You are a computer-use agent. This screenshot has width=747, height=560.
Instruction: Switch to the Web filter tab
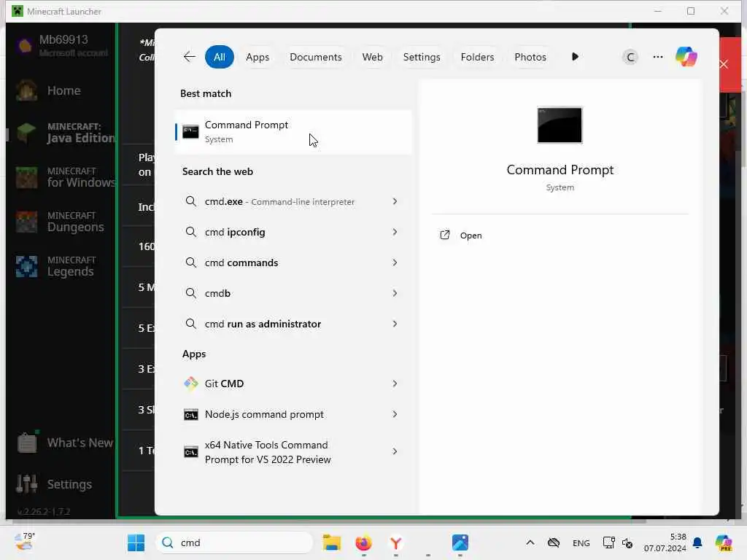click(x=372, y=57)
